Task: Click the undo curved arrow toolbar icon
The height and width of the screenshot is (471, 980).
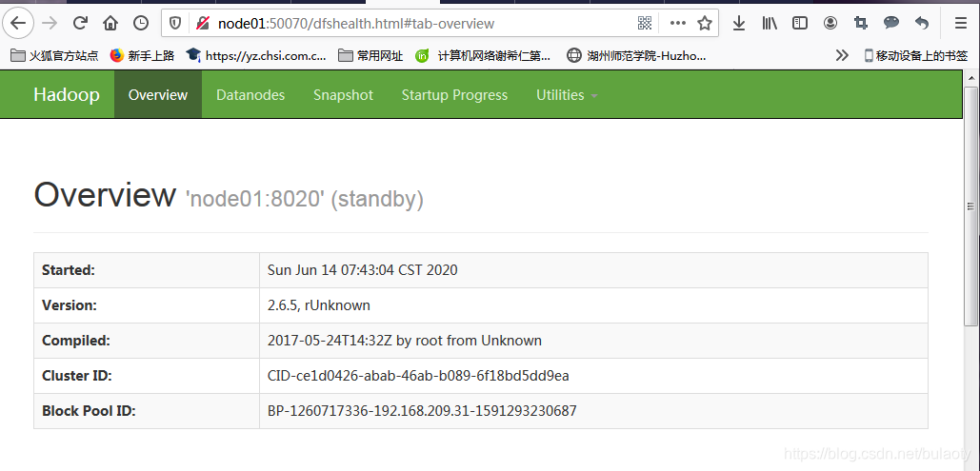Action: (x=922, y=24)
